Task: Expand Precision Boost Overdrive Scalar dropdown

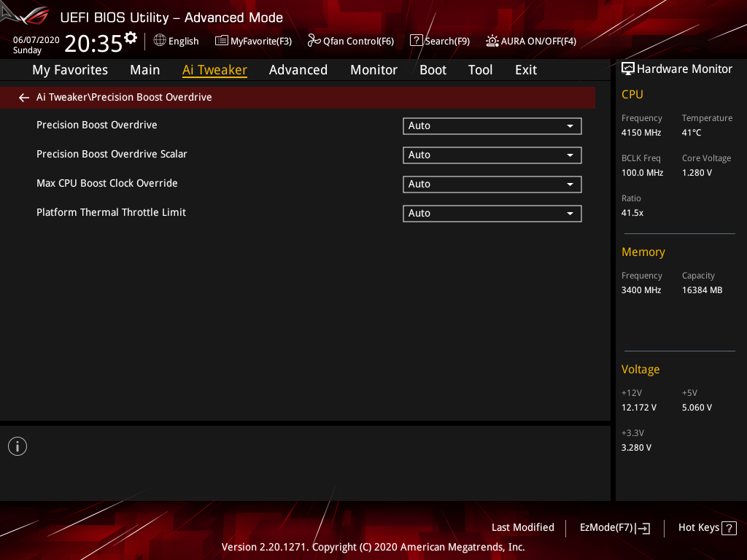Action: 492,155
